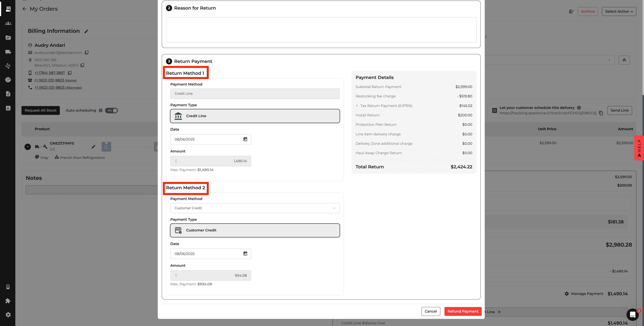Open the award badge sidebar icon
This screenshot has width=644, height=326.
tap(8, 287)
